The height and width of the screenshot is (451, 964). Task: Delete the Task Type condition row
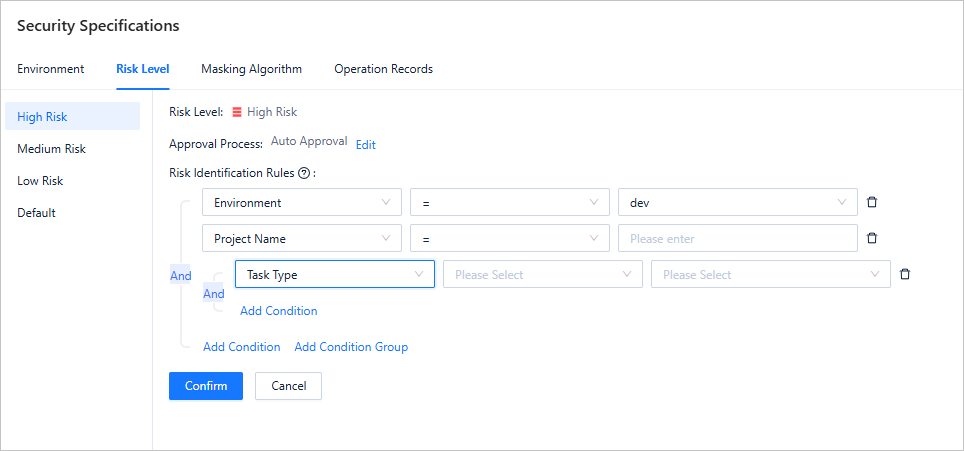(x=905, y=274)
